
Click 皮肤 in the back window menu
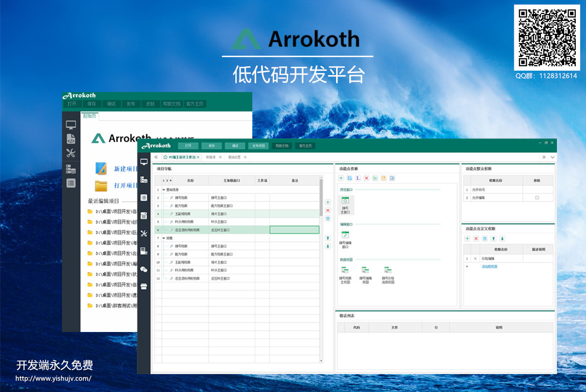[150, 104]
